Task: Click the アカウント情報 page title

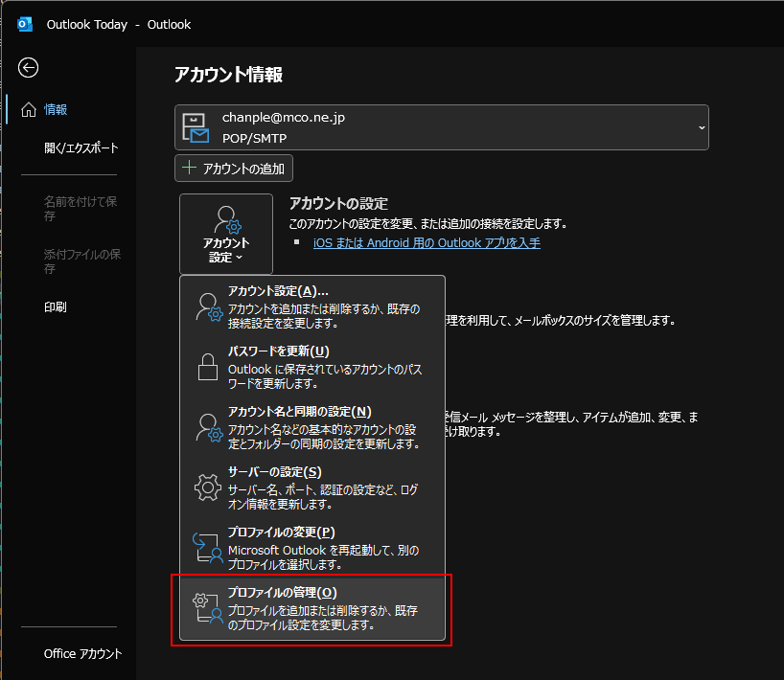Action: (228, 75)
